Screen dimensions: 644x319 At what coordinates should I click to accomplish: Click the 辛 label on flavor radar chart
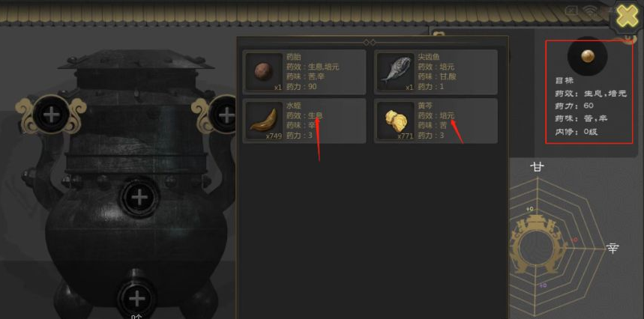(613, 248)
